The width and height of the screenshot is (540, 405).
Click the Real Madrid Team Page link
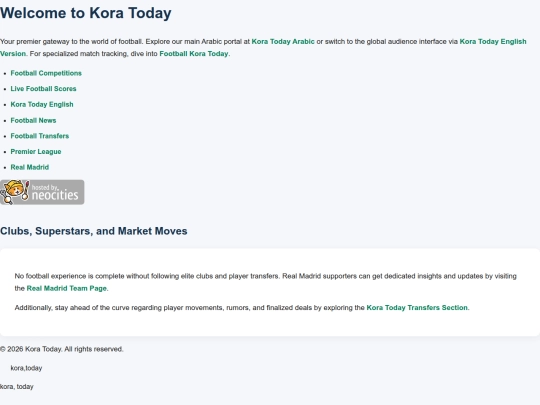(x=66, y=289)
